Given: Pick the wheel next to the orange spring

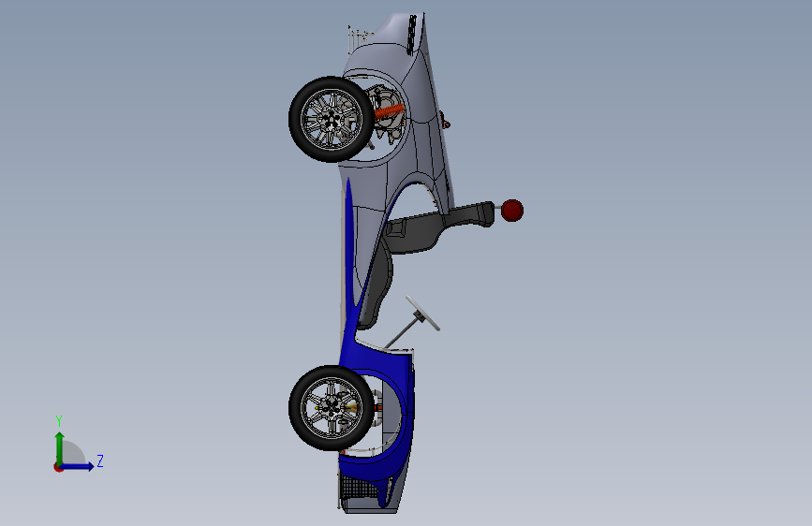Looking at the screenshot, I should 332,120.
